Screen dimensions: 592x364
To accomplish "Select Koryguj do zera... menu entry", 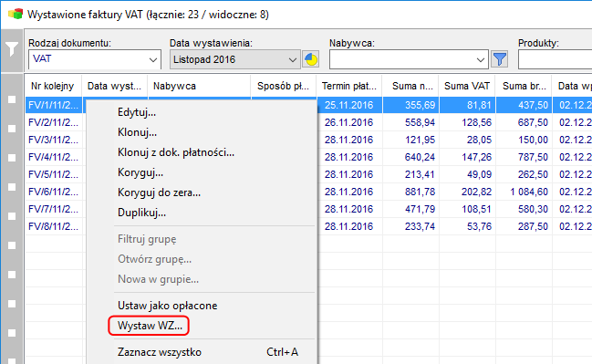I will 159,192.
